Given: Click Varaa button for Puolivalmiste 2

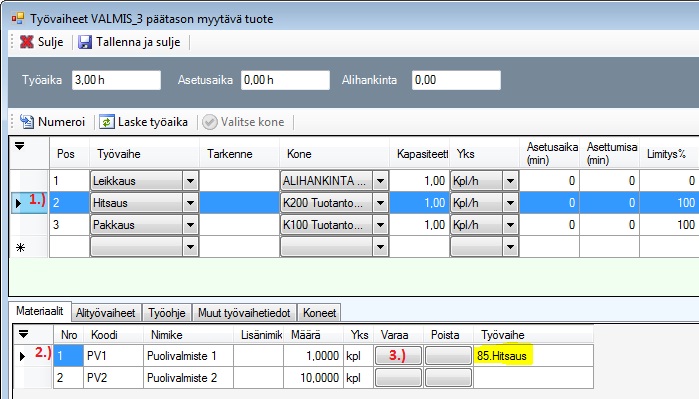Looking at the screenshot, I should (x=398, y=378).
